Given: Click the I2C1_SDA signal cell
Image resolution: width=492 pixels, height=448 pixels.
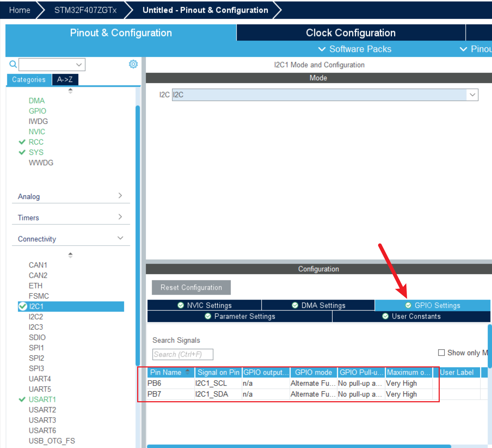Looking at the screenshot, I should pos(218,394).
